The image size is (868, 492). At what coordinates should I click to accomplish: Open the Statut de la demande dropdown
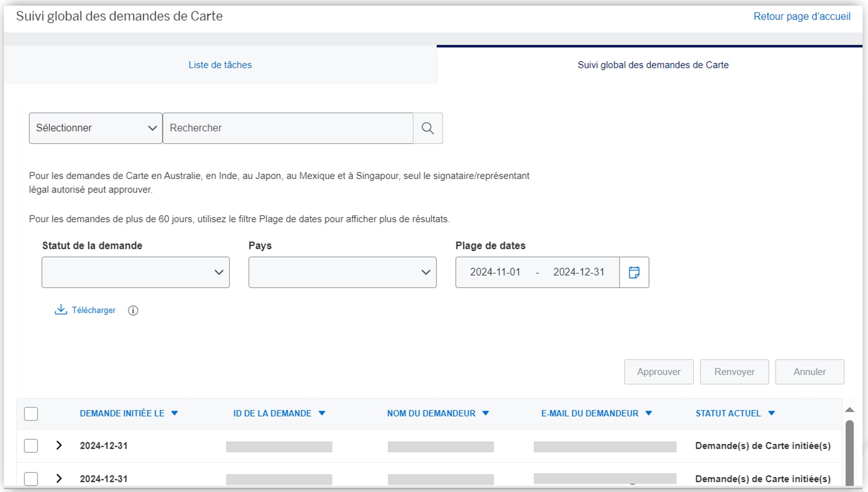tap(135, 272)
